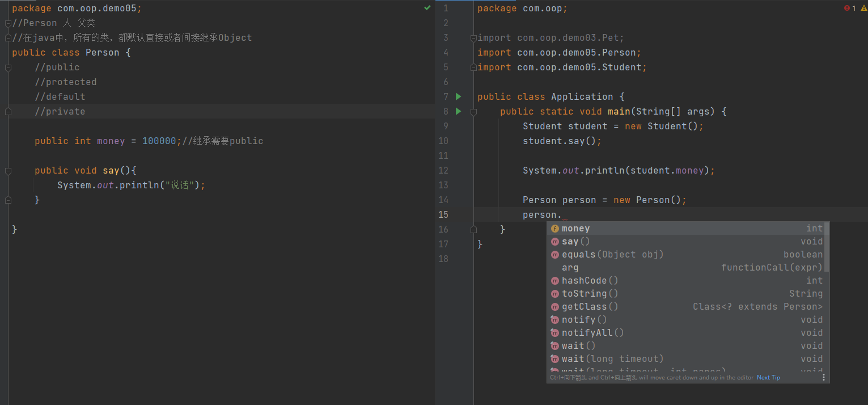This screenshot has width=868, height=405.
Task: Select getClass() completion entry
Action: pyautogui.click(x=590, y=307)
